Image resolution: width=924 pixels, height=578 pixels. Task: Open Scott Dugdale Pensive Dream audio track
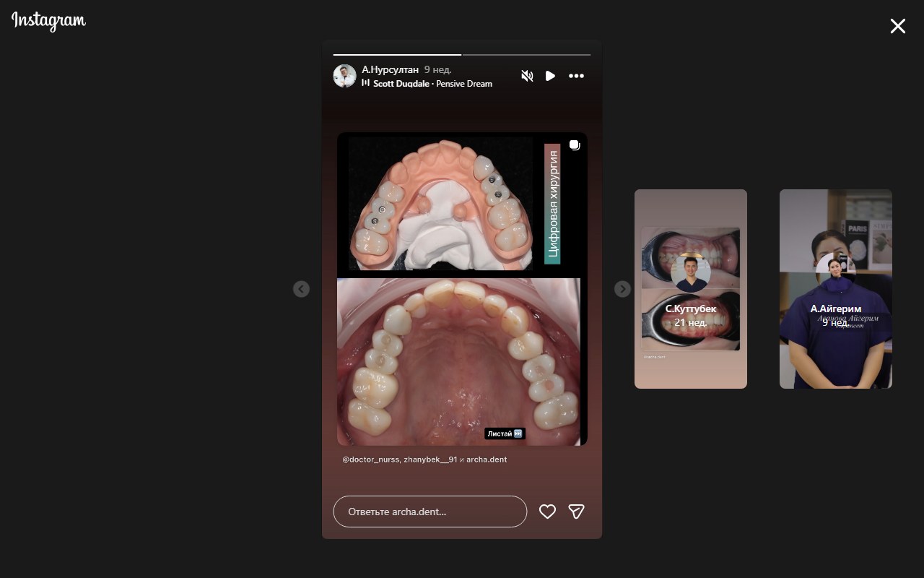point(432,84)
